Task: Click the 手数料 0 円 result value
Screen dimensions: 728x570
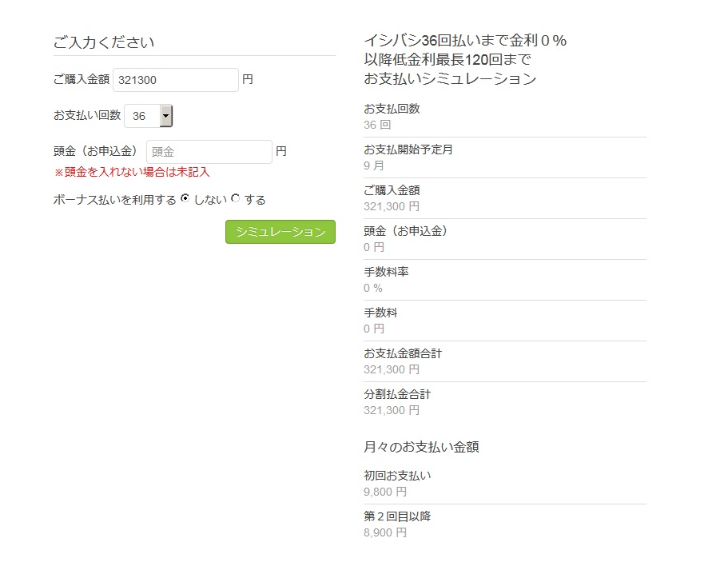Action: coord(374,329)
